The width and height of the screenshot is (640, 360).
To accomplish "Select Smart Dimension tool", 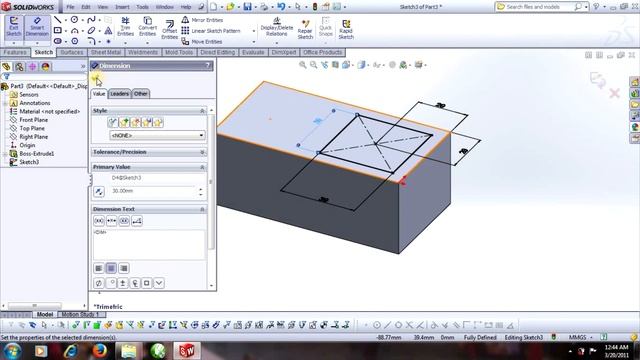I will tap(37, 27).
